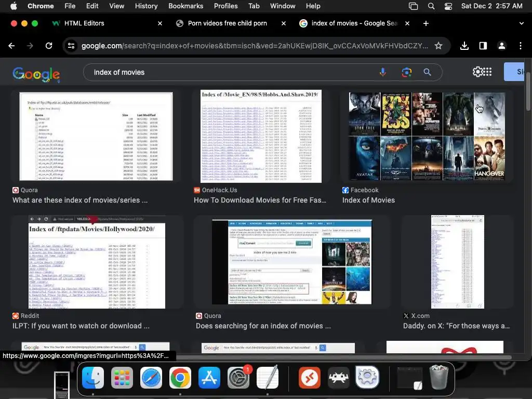The image size is (532, 399).
Task: Open site information icon in address bar
Action: click(71, 46)
